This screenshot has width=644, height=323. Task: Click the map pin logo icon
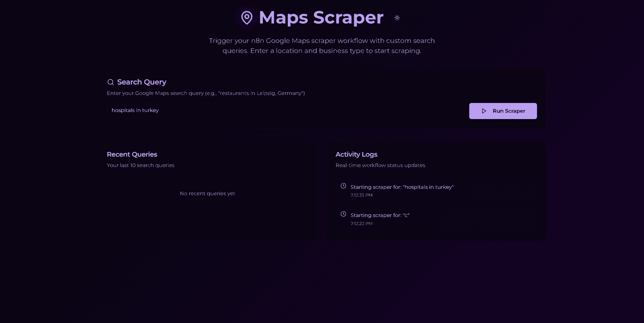click(247, 18)
